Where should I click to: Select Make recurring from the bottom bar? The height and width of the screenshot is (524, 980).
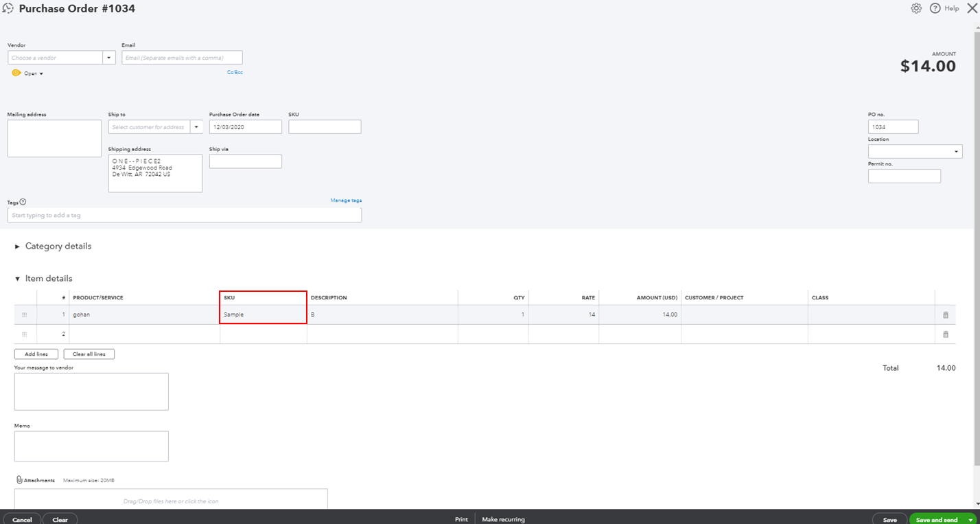503,519
